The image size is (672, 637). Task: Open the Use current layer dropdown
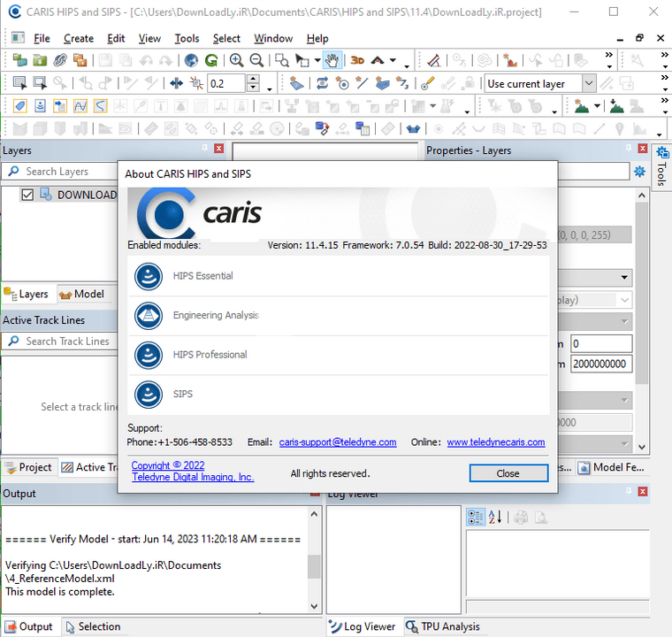point(589,83)
